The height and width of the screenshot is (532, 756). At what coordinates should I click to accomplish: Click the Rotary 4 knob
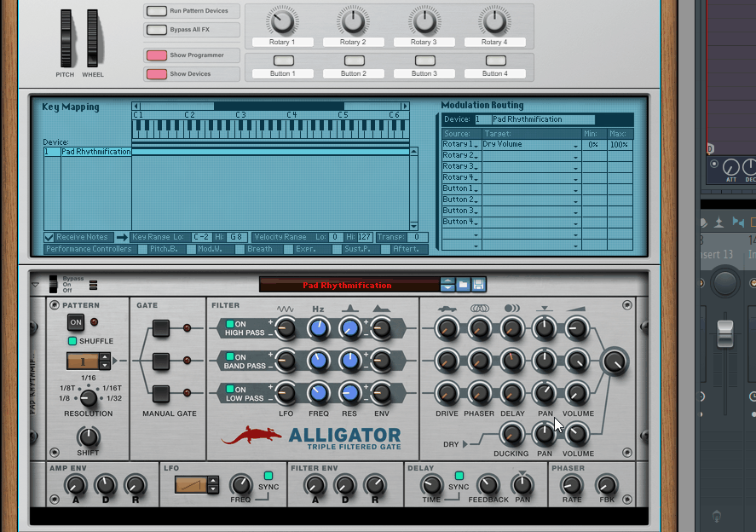pyautogui.click(x=494, y=20)
